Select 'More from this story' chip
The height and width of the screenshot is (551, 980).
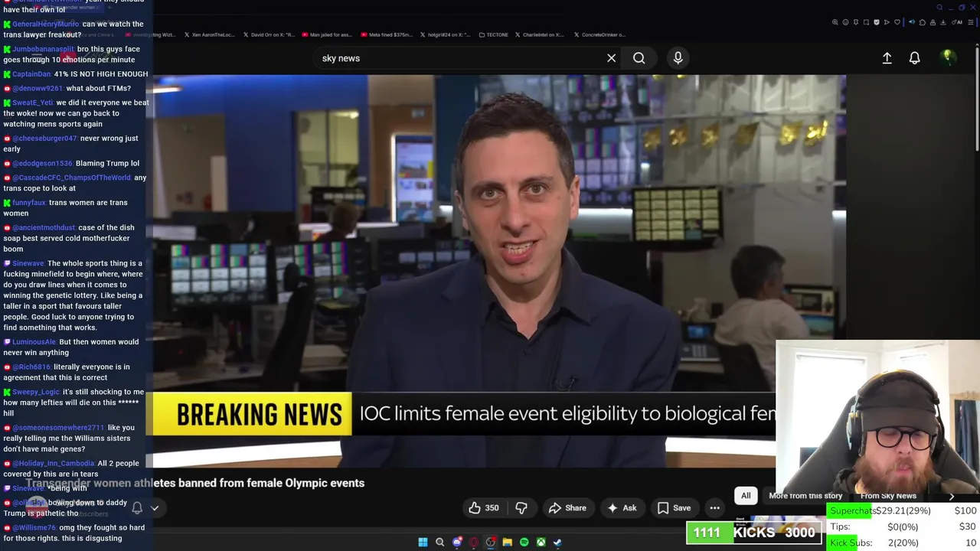click(805, 496)
